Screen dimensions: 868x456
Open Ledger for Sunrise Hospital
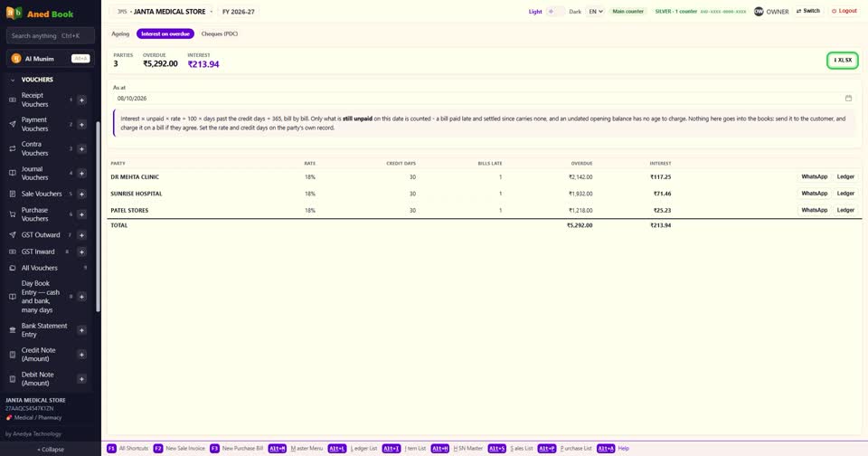845,194
